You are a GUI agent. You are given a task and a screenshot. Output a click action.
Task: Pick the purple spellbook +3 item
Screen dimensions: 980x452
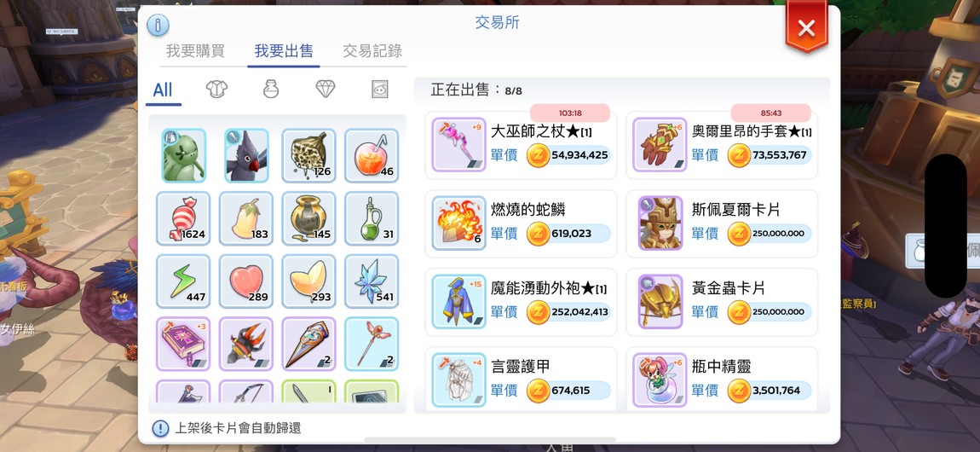tap(183, 344)
